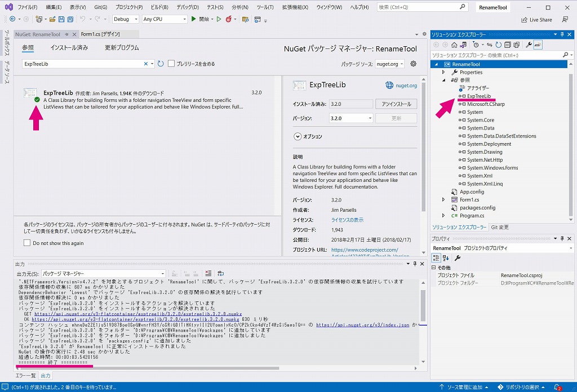The image size is (577, 392).
Task: Focus the ExpTreeLib package search field
Action: click(83, 64)
